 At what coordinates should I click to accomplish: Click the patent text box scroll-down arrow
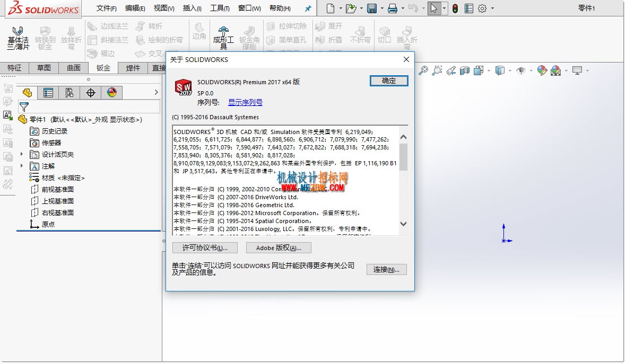[x=403, y=224]
